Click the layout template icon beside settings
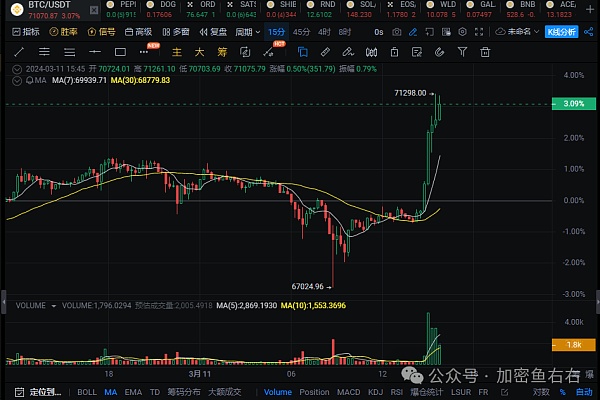Screen dimensions: 600x400 click(446, 32)
